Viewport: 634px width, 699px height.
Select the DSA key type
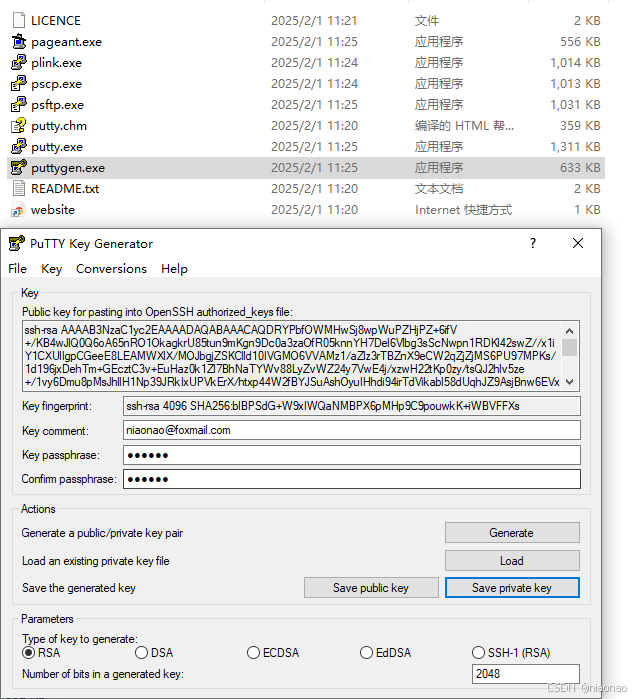154,653
